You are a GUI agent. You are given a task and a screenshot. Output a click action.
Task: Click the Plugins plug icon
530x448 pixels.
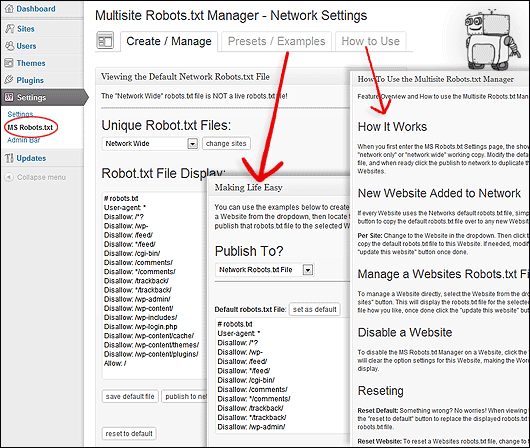coord(9,80)
